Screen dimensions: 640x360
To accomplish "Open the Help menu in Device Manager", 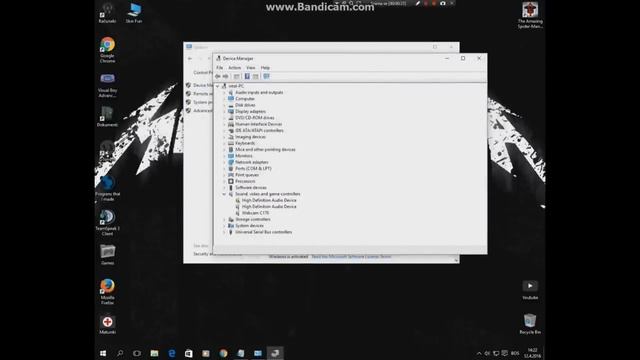I will tap(265, 68).
